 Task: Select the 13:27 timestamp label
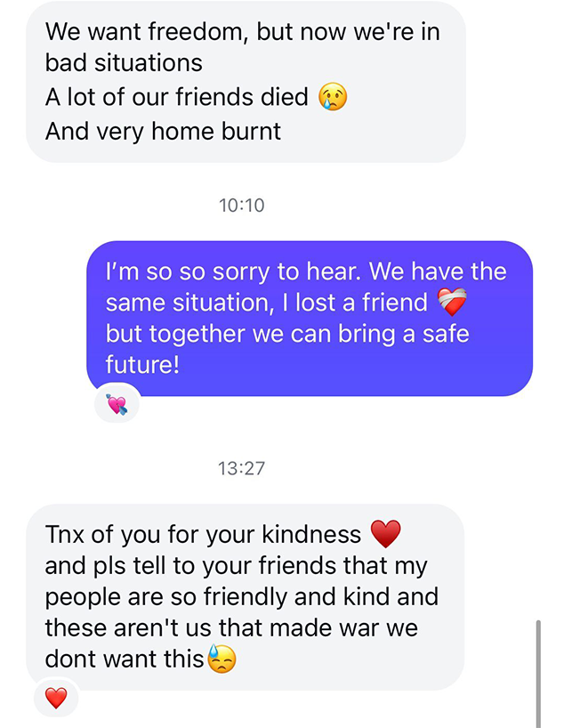pyautogui.click(x=241, y=468)
